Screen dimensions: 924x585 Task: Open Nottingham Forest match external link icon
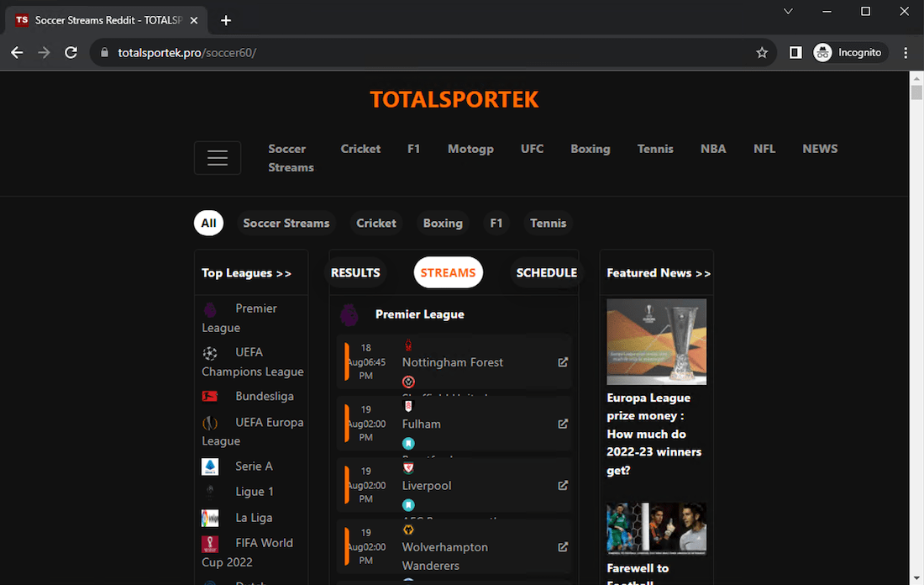[563, 362]
